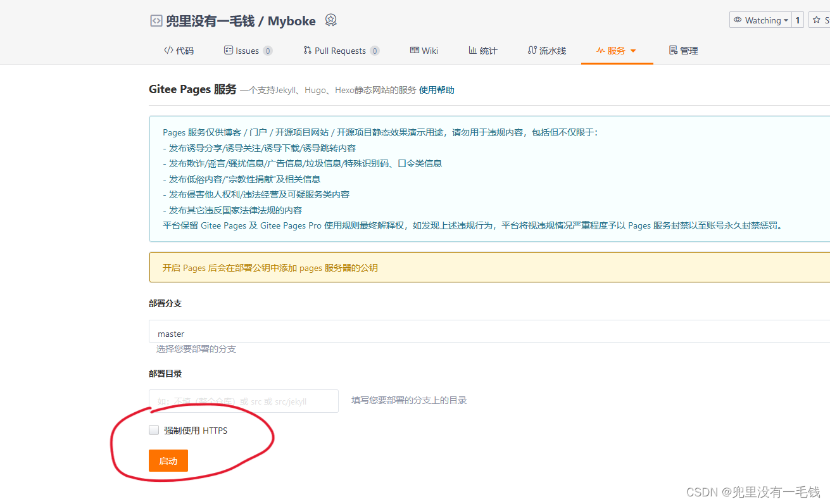The width and height of the screenshot is (830, 504).
Task: Click the repository code icon beside the title
Action: click(156, 21)
